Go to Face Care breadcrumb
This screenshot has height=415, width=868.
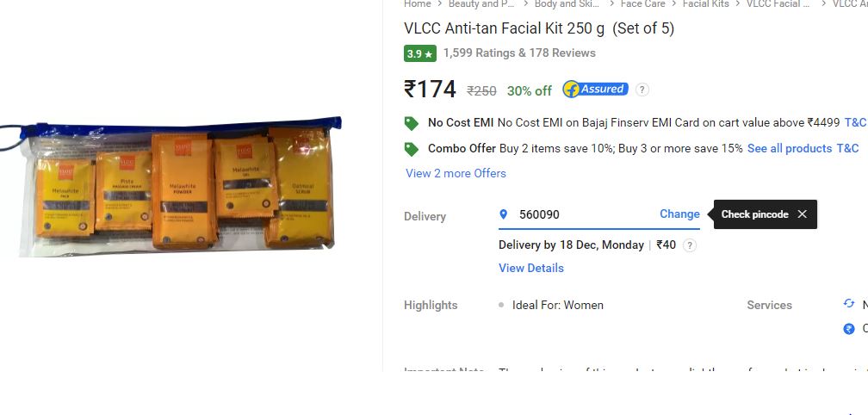(642, 3)
